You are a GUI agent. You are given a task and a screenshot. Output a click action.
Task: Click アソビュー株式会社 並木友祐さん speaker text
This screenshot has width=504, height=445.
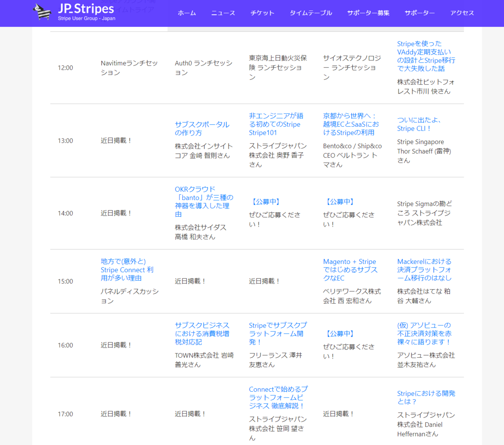(x=426, y=360)
